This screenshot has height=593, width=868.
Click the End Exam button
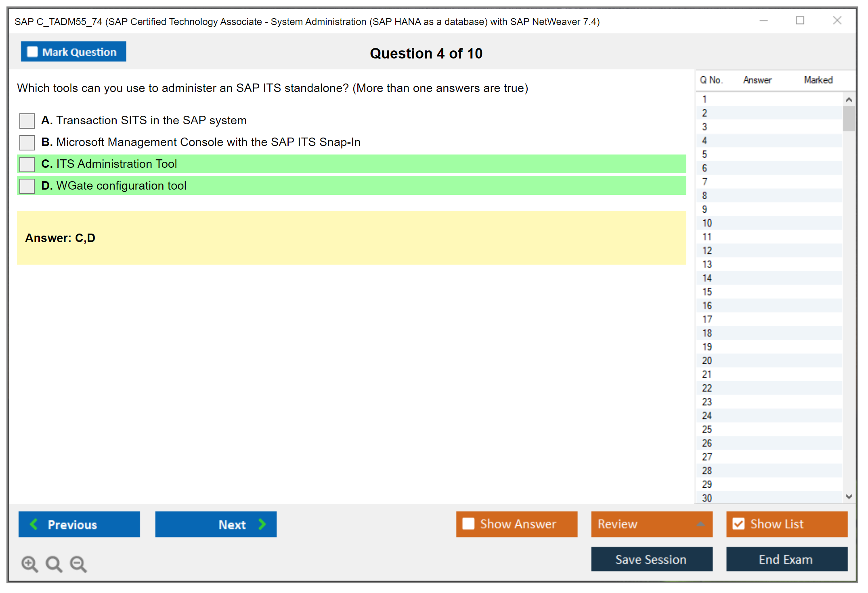[x=786, y=559]
